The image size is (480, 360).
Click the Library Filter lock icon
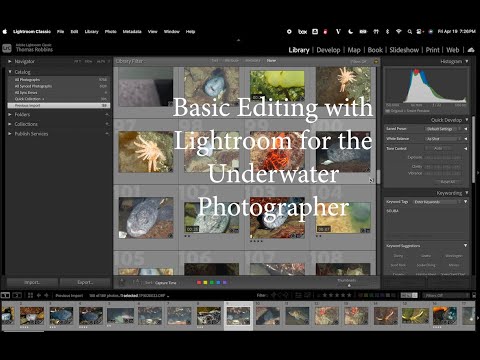pos(376,61)
